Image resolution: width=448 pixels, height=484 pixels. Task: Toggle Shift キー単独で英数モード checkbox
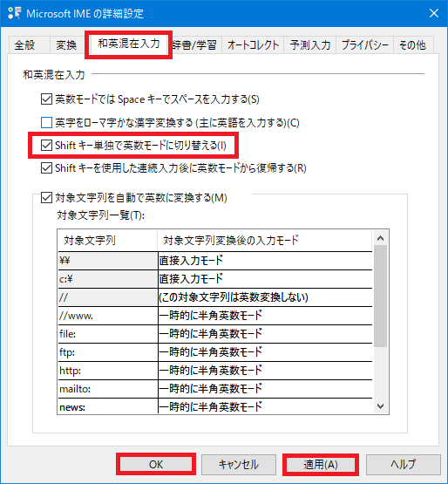coord(46,145)
